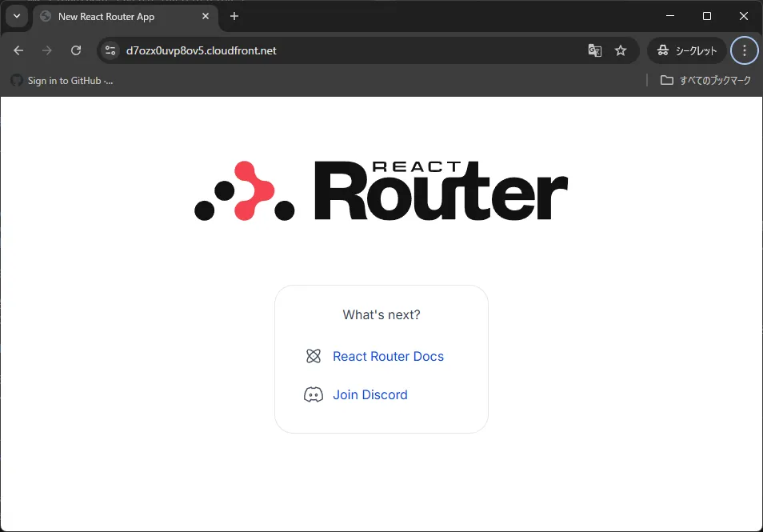Reload the page with refresh icon
The width and height of the screenshot is (763, 532).
(76, 50)
